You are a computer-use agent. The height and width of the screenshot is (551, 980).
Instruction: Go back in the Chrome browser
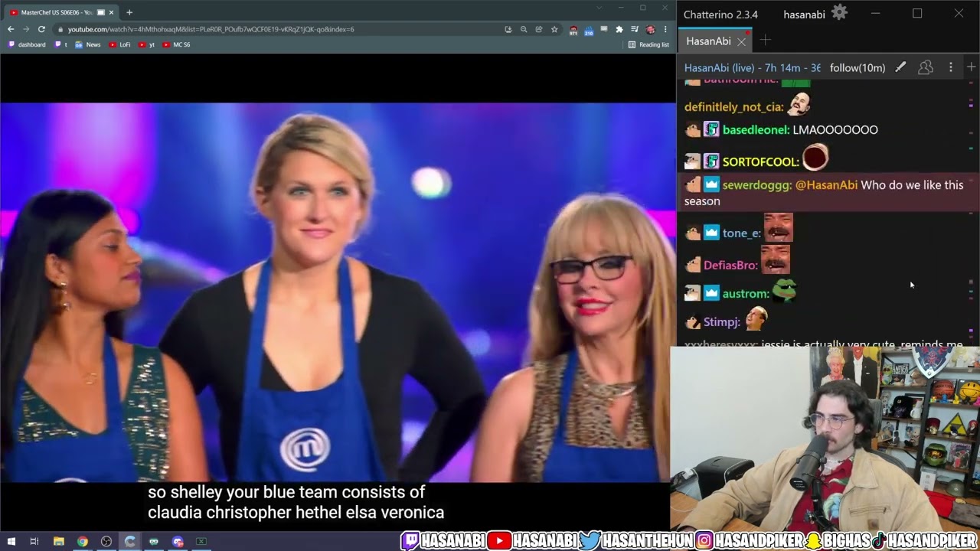click(11, 29)
